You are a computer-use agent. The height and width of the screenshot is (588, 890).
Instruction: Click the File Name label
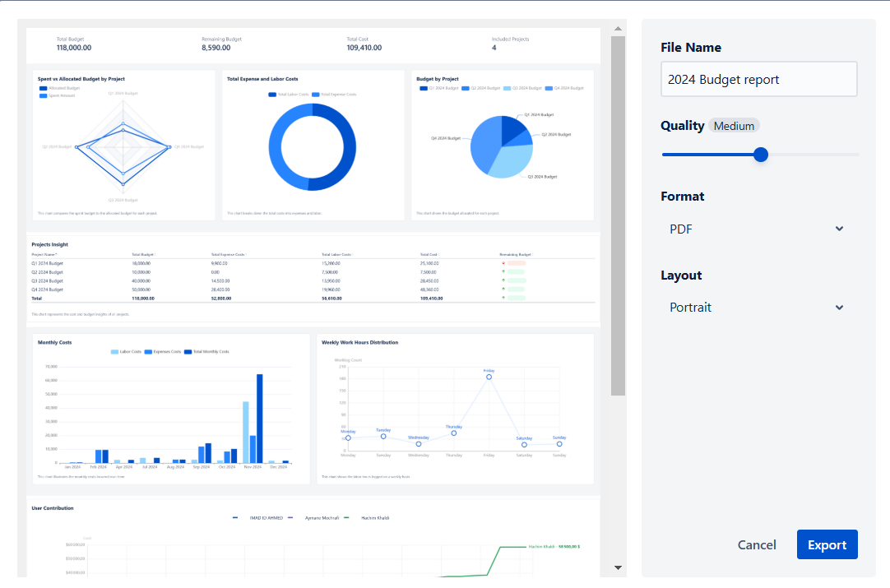pyautogui.click(x=691, y=48)
